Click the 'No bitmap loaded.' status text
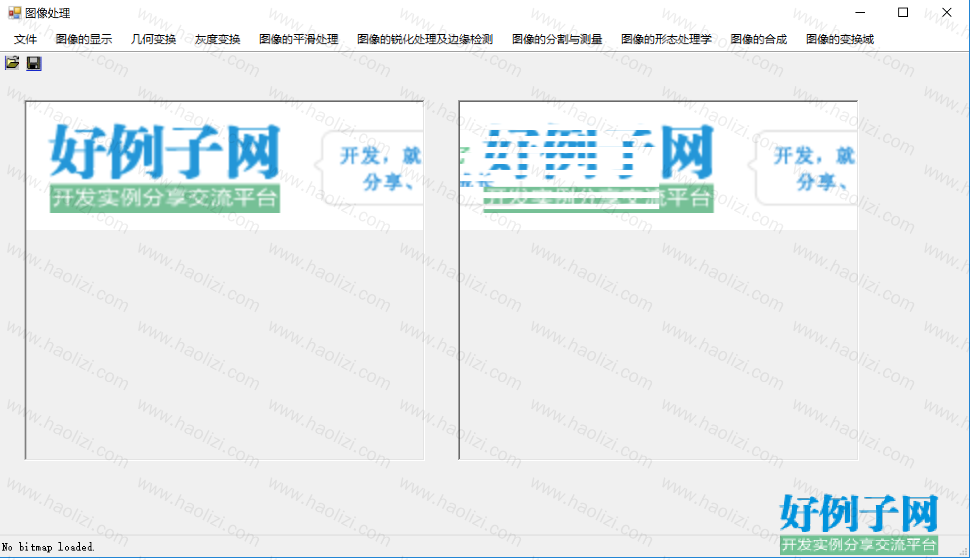Image resolution: width=970 pixels, height=560 pixels. 48,547
